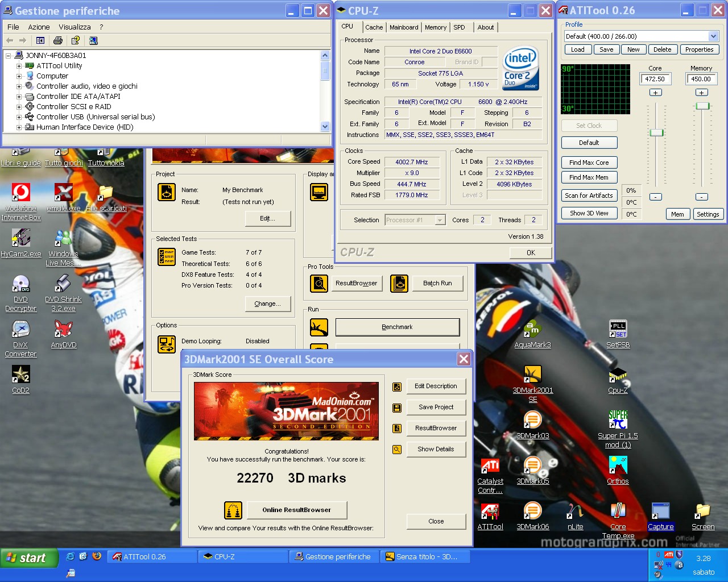Switch to the Memory tab in CPU-Z
The image size is (728, 582).
[436, 27]
